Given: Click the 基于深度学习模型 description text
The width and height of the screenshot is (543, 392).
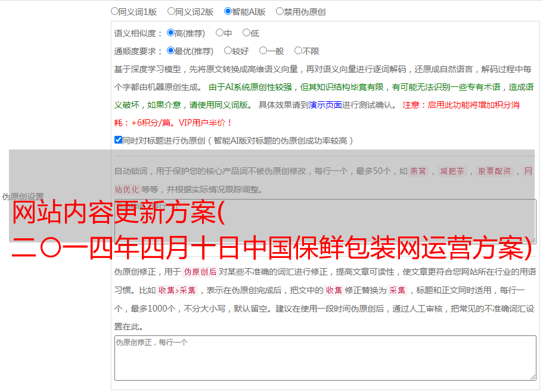Looking at the screenshot, I should 148,69.
